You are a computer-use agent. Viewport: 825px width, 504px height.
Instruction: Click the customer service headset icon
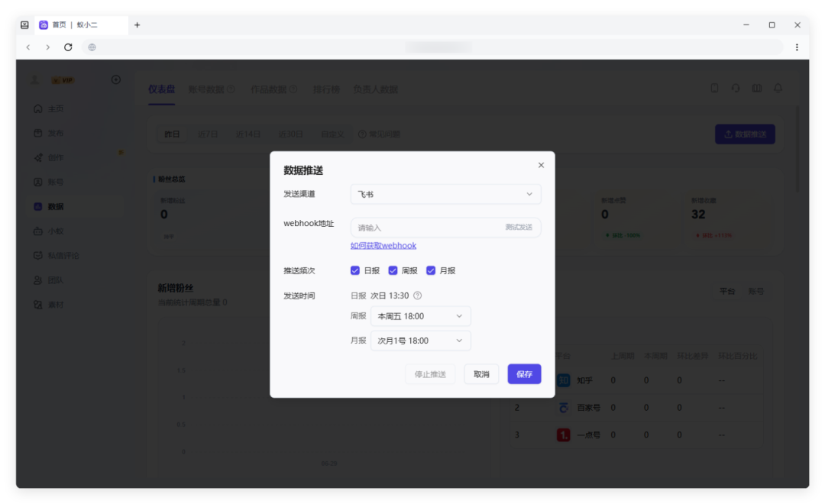(x=736, y=89)
